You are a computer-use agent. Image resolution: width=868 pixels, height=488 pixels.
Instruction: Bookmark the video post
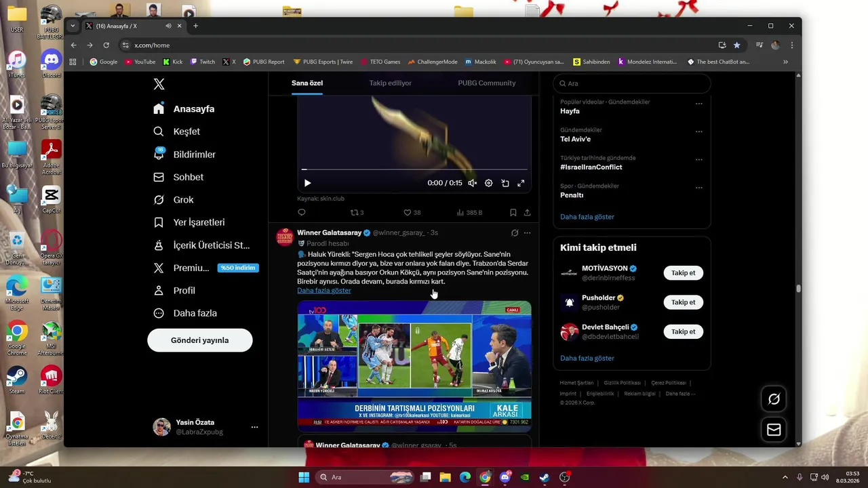(513, 212)
